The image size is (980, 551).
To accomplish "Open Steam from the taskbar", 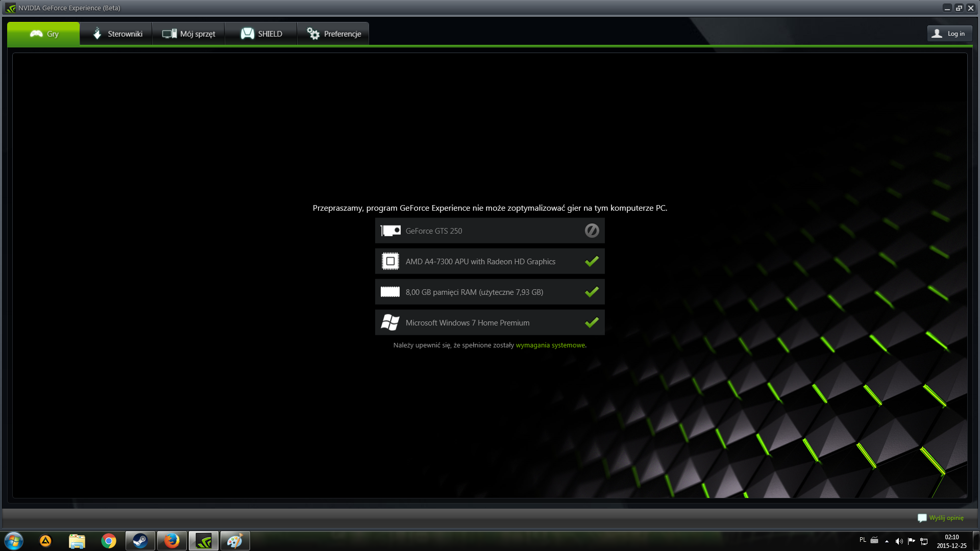I will tap(140, 541).
